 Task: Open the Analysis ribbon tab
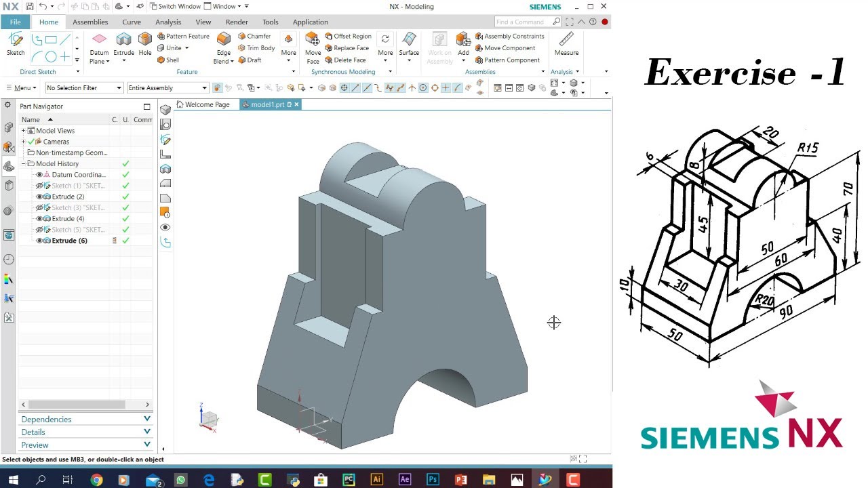click(168, 22)
